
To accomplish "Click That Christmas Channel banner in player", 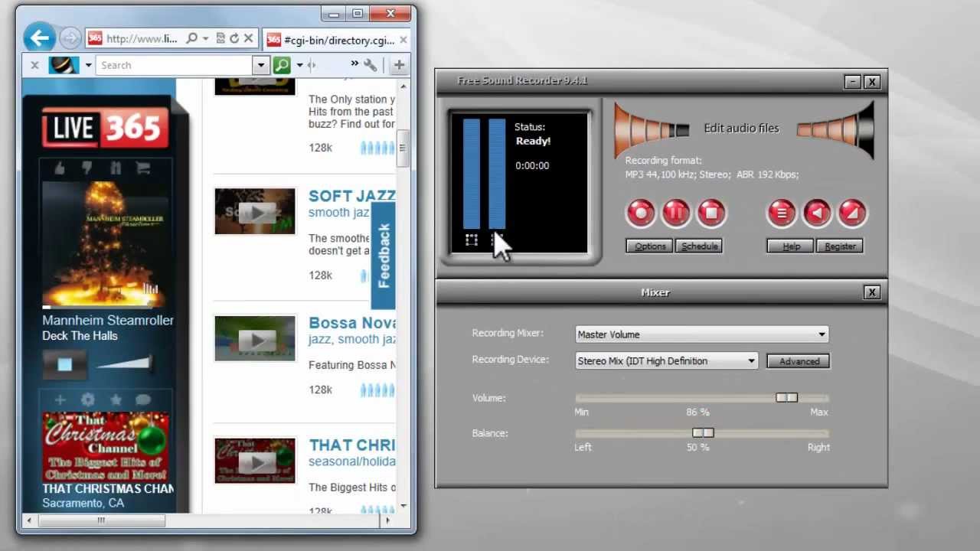I will point(105,446).
